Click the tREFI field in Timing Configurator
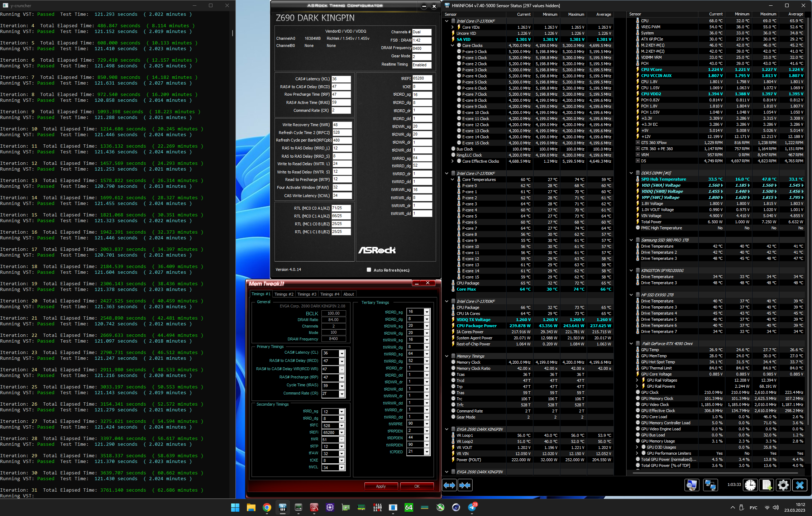The height and width of the screenshot is (516, 812). pyautogui.click(x=422, y=78)
